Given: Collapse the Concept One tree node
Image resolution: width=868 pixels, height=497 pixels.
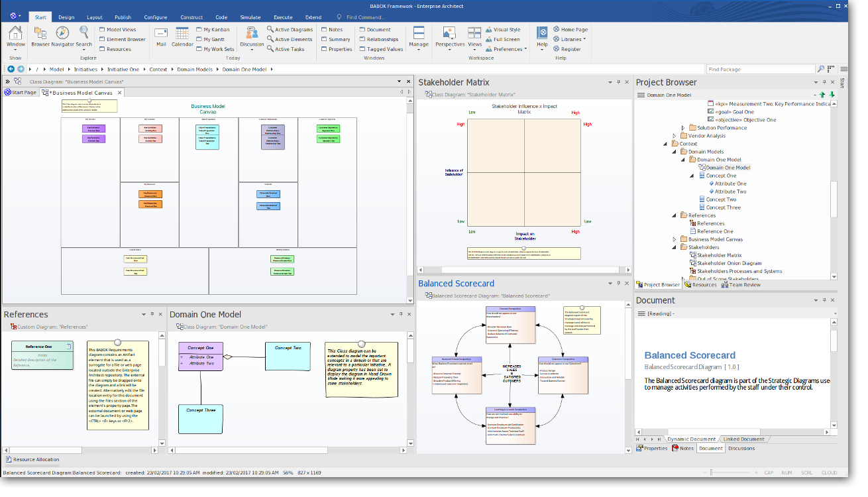Looking at the screenshot, I should (692, 176).
